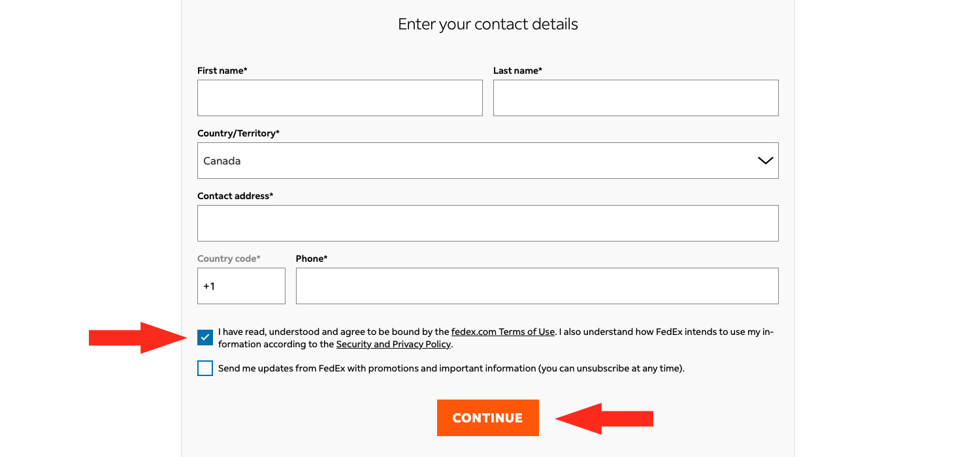The image size is (980, 457).
Task: Click the red arrow beside the terms checkbox
Action: 137,338
